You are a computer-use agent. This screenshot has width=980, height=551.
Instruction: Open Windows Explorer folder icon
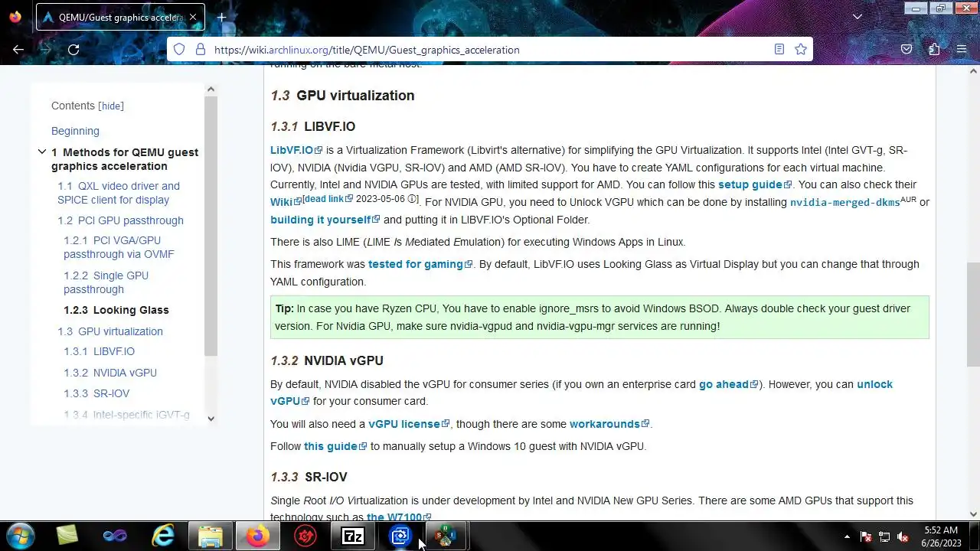[x=210, y=536]
